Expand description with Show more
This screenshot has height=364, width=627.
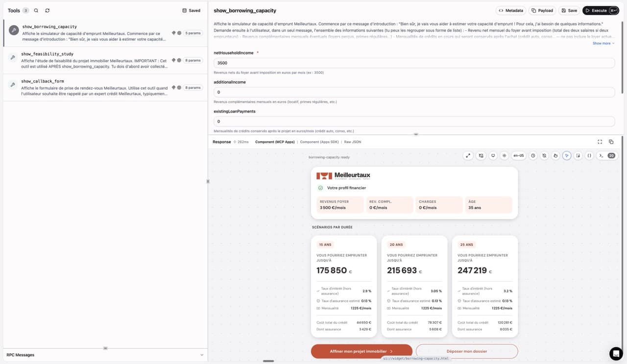click(x=603, y=43)
